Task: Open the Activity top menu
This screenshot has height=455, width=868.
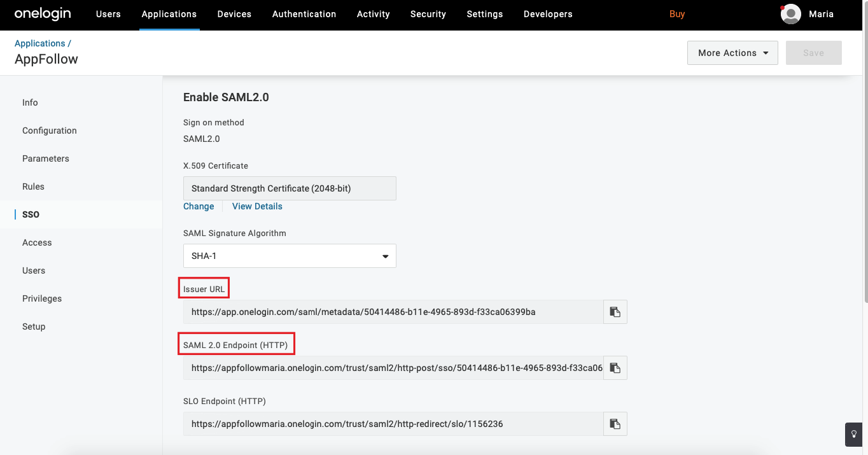Action: pos(374,14)
